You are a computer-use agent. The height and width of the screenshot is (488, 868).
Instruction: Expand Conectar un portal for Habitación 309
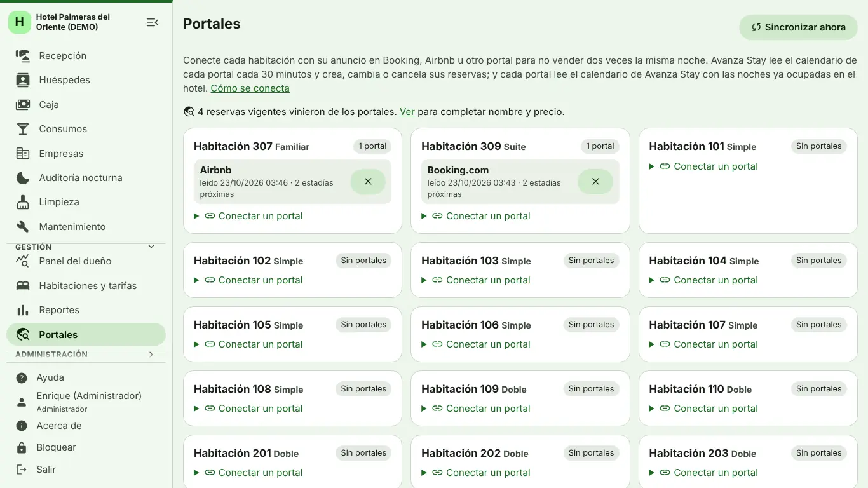pyautogui.click(x=476, y=216)
